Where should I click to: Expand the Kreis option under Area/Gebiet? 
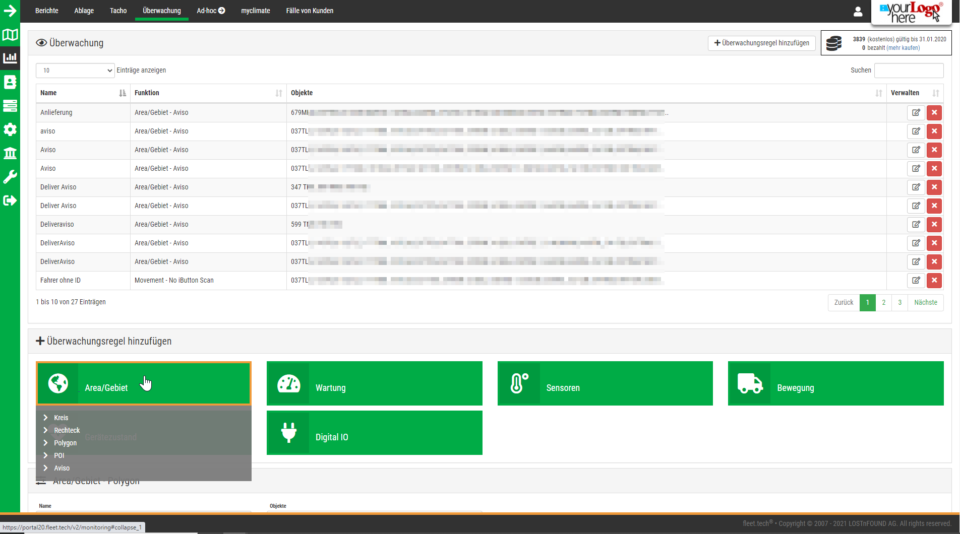click(x=61, y=417)
